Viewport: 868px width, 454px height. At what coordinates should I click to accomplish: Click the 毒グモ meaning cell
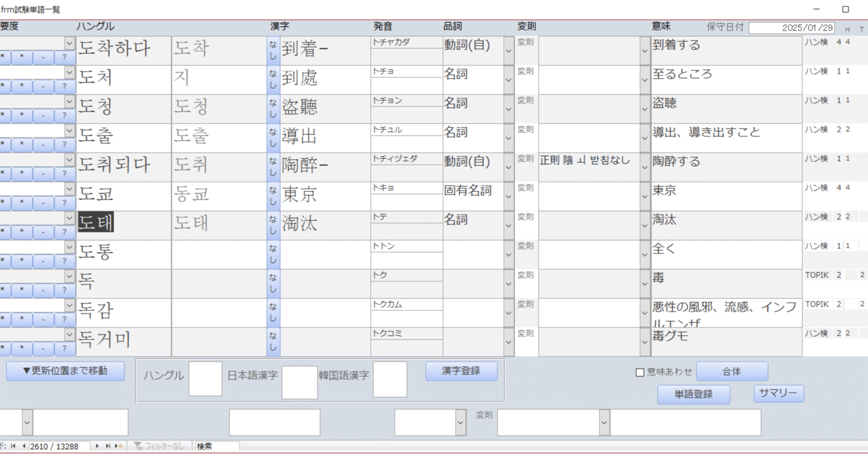click(727, 342)
